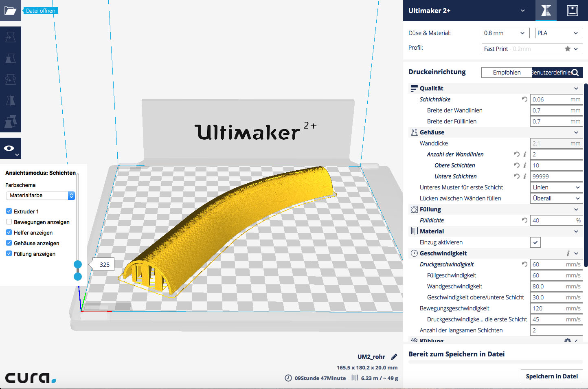This screenshot has width=588, height=389.
Task: Enable Bewegungen anzeigen checkbox
Action: pos(9,222)
